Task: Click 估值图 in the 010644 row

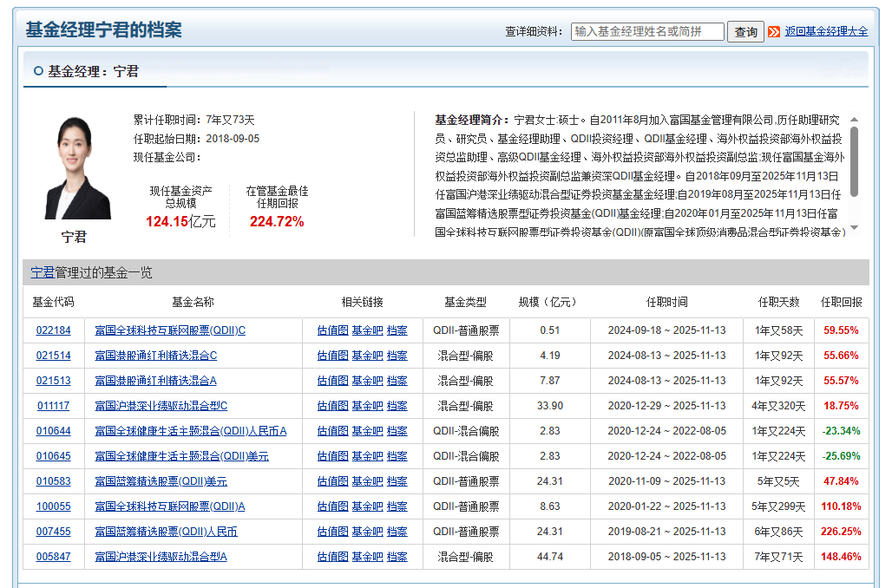Action: click(333, 431)
